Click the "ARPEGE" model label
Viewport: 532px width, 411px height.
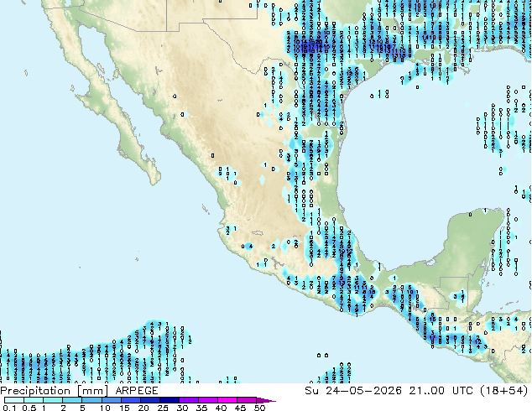(137, 391)
